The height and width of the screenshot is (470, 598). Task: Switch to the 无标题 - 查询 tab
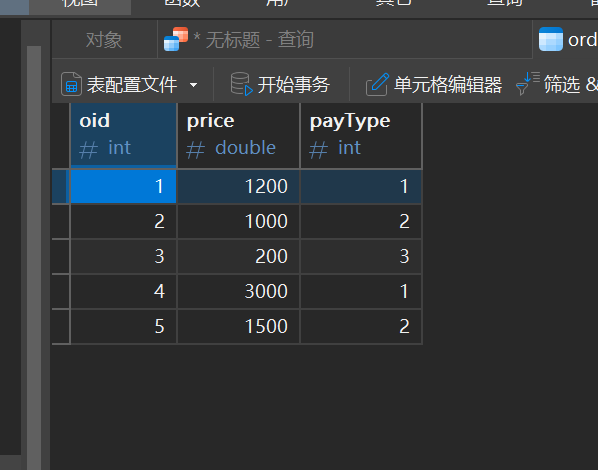coord(345,40)
